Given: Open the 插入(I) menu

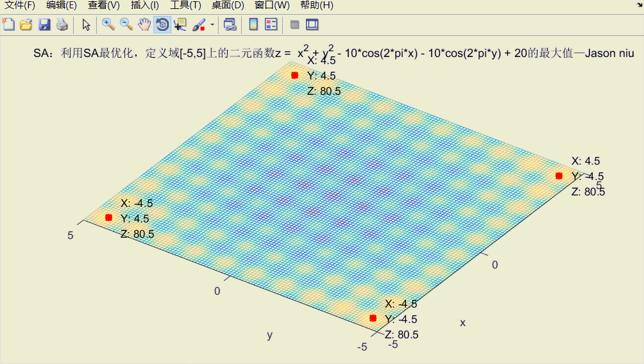Looking at the screenshot, I should [144, 5].
